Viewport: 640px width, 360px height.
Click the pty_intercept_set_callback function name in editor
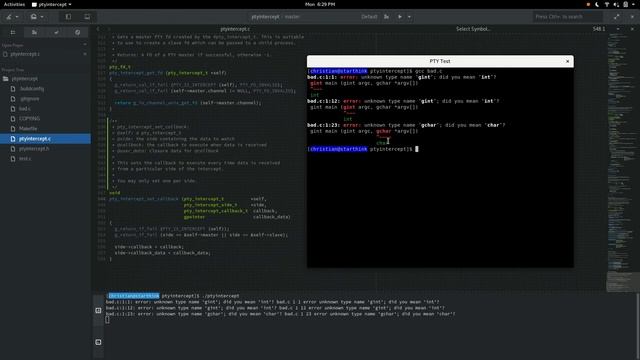(x=144, y=199)
